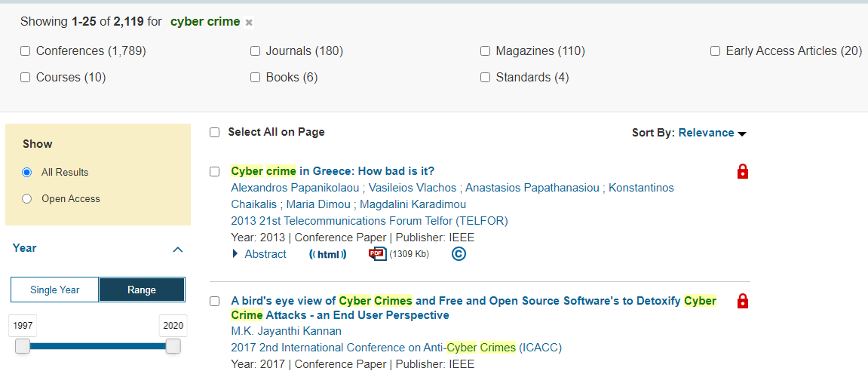
Task: Check the Conferences filter box
Action: tap(26, 51)
